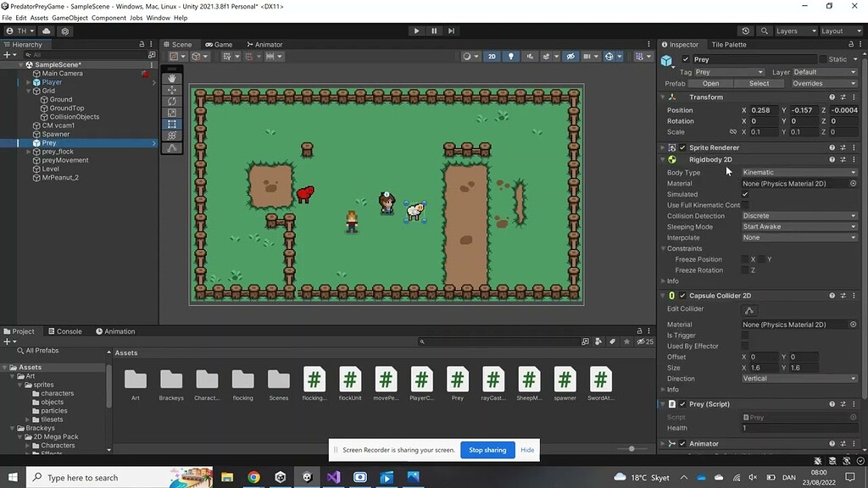The height and width of the screenshot is (488, 868).
Task: Open the Sleeping Mode dropdown set to Start Awake
Action: click(797, 226)
